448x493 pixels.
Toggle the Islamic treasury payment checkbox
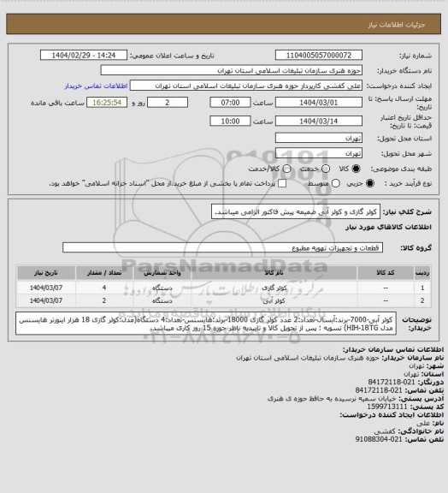(282, 183)
